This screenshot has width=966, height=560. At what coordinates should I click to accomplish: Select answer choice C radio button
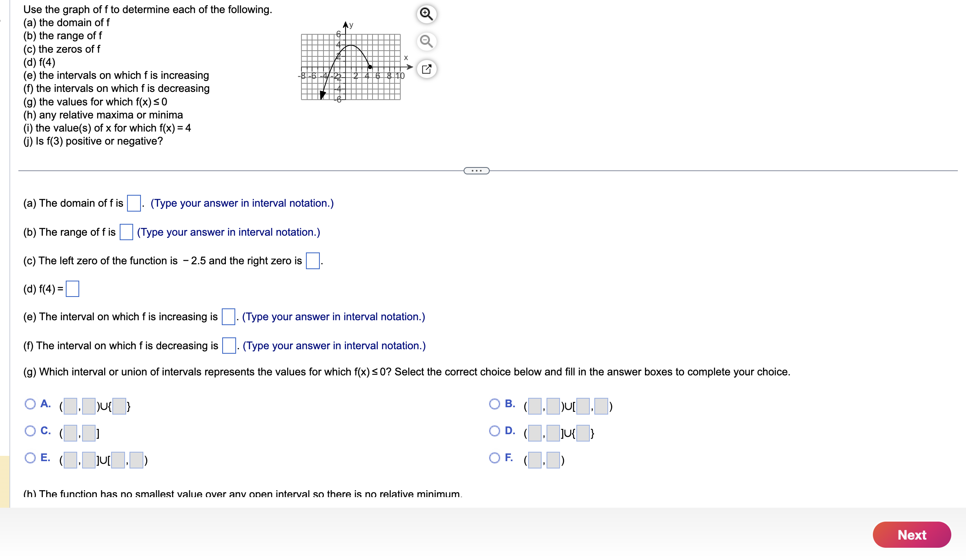click(x=30, y=431)
